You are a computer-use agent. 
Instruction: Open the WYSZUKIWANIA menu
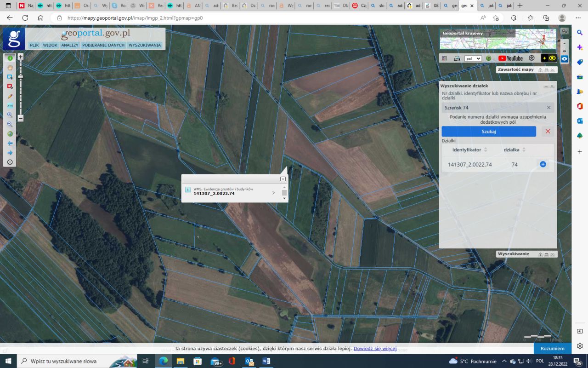(145, 45)
